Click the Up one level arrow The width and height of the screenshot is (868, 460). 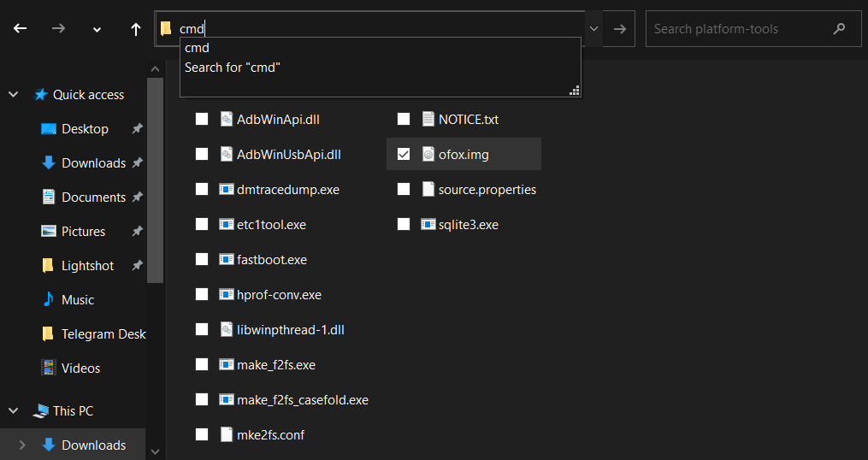coord(135,29)
